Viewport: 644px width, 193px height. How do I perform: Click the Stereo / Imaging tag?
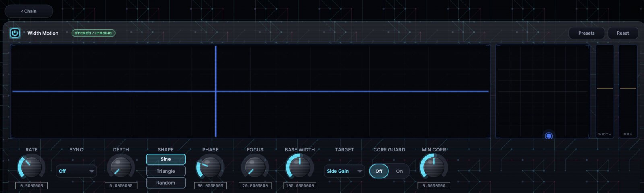(93, 33)
